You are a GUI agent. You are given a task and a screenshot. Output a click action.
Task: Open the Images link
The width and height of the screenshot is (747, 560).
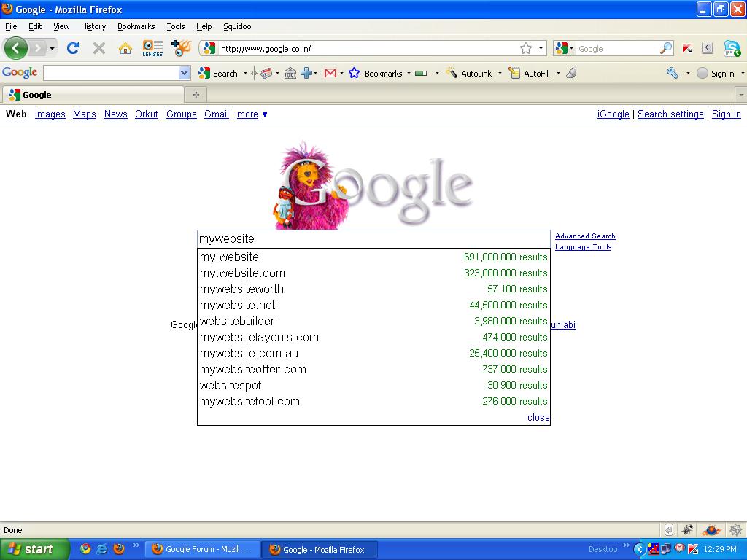50,114
